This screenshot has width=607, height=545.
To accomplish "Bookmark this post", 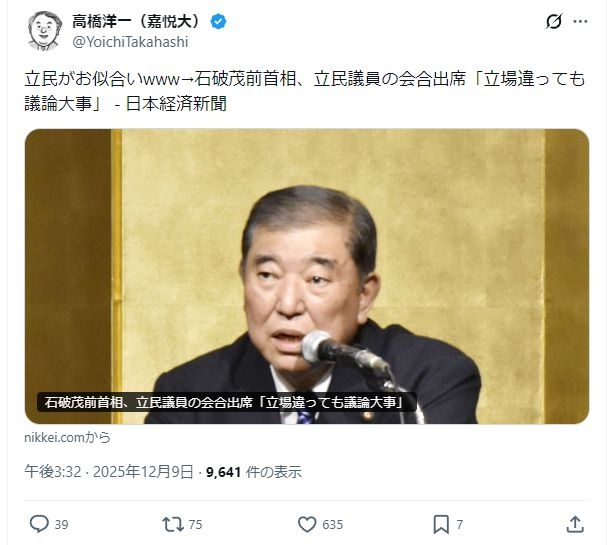I will [x=441, y=524].
